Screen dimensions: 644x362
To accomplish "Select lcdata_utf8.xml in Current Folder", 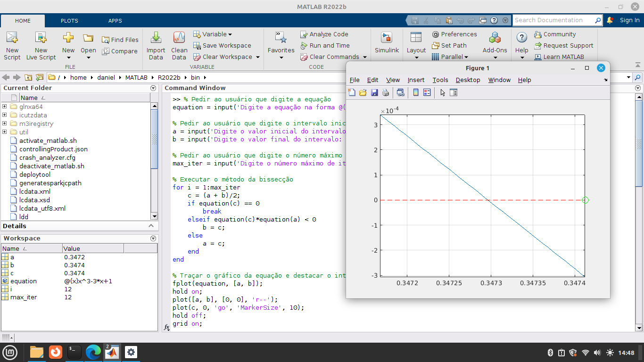I will tap(42, 208).
